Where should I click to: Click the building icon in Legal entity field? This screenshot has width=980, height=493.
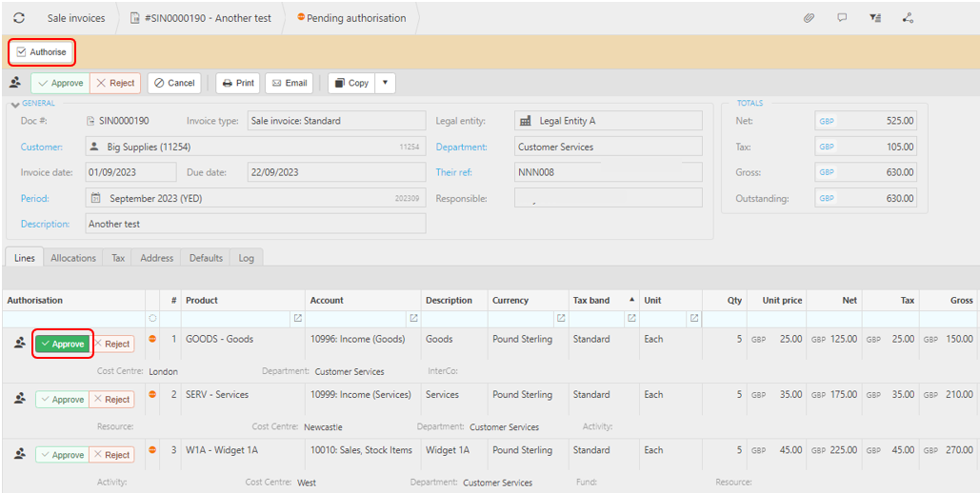(525, 121)
